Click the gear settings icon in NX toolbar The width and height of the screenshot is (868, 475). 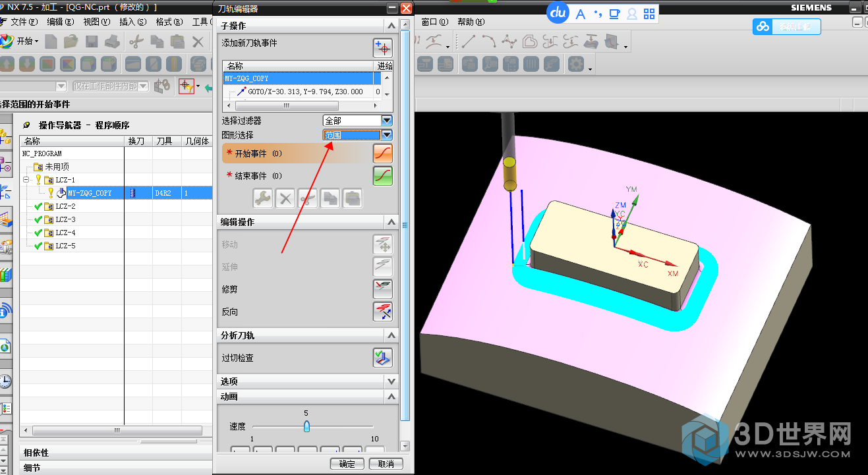click(576, 64)
